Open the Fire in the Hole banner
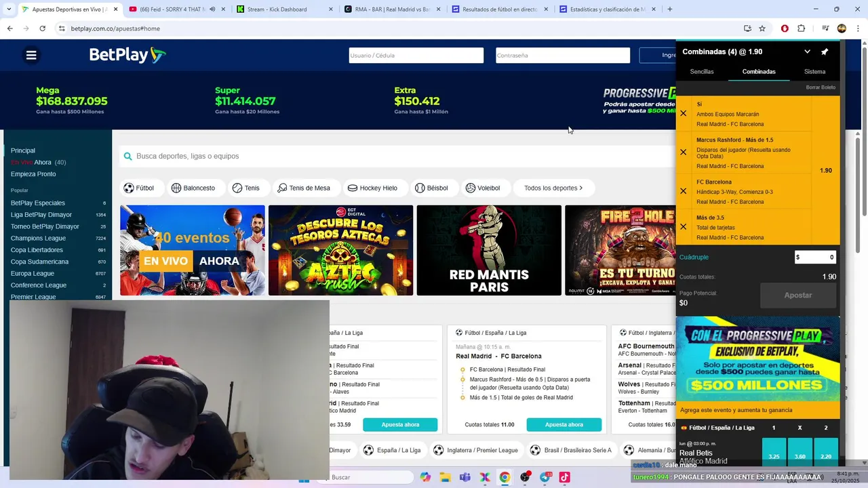Viewport: 868px width, 488px height. tap(620, 250)
